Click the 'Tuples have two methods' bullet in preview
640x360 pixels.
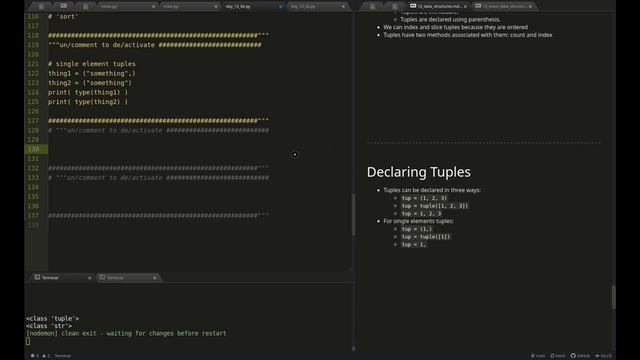pos(468,35)
